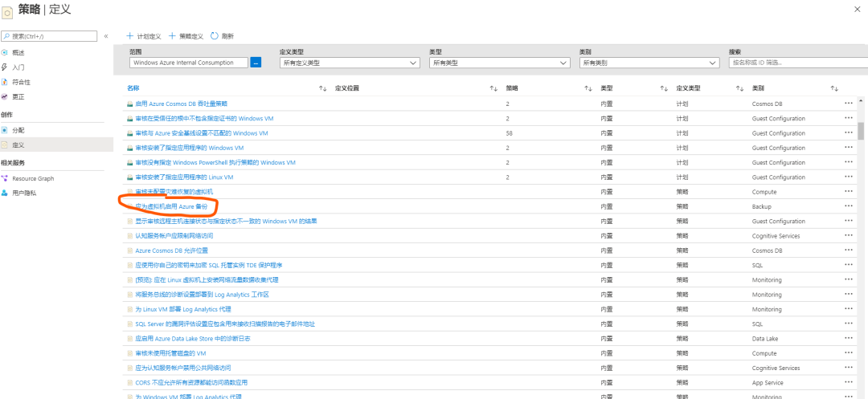Screen dimensions: 868x399
Task: Add a new 策略定义 policy definition
Action: coord(186,36)
